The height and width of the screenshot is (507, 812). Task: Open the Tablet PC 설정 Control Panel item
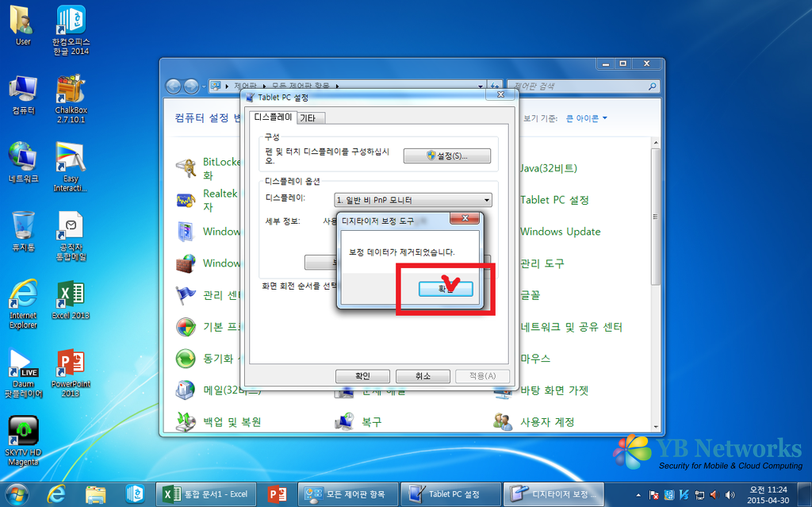point(554,200)
